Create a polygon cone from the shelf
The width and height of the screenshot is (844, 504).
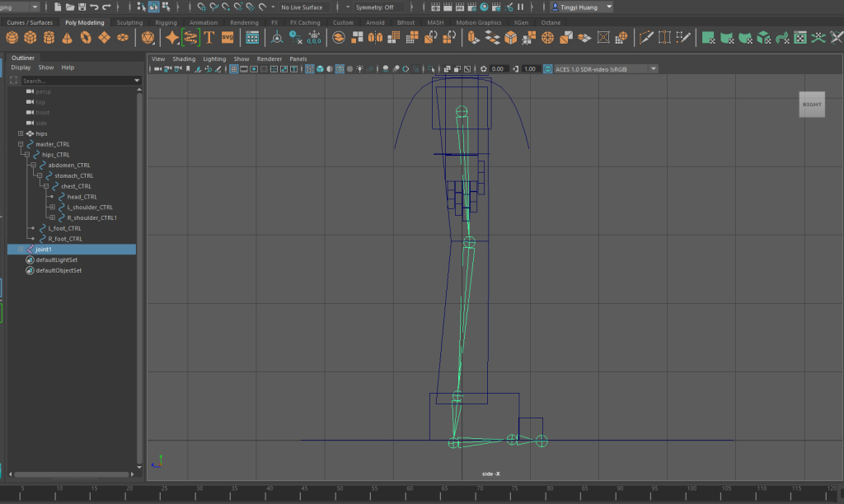pyautogui.click(x=67, y=38)
